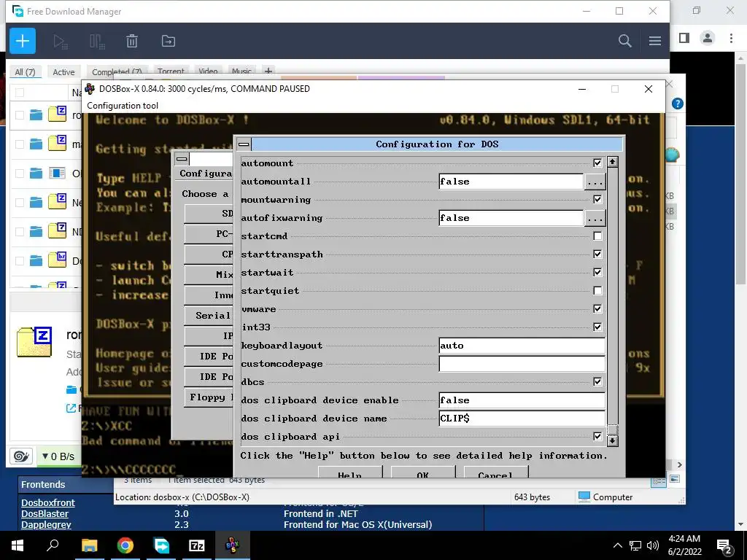Screen dimensions: 747x560
Task: Open Windows Start menu
Action: pyautogui.click(x=18, y=545)
